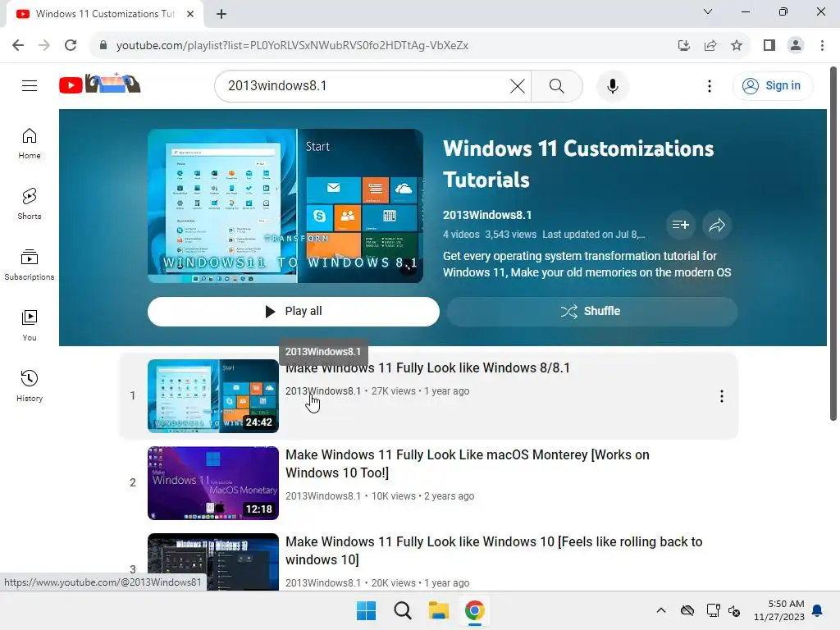Open a new browser tab
This screenshot has height=630, width=840.
[221, 14]
